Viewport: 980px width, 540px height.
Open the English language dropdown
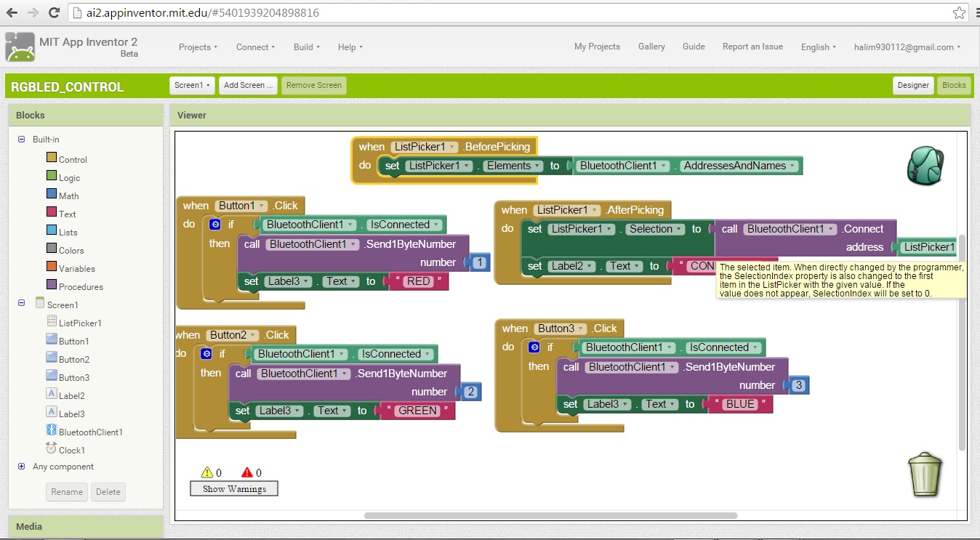[818, 47]
